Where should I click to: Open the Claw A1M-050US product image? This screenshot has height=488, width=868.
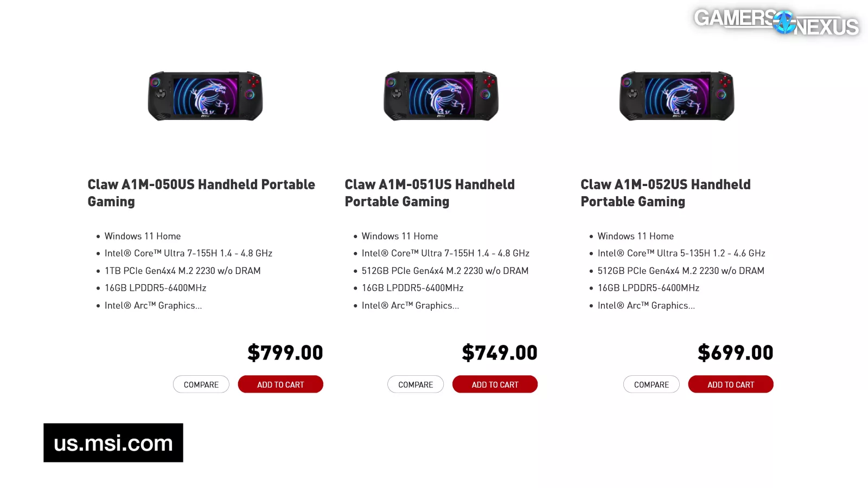tap(206, 96)
